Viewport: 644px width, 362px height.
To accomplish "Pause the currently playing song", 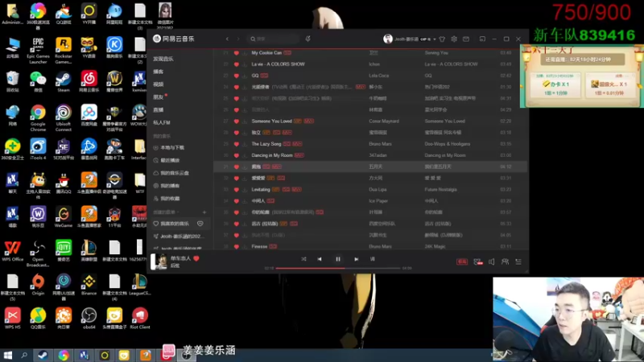I will coord(338,259).
